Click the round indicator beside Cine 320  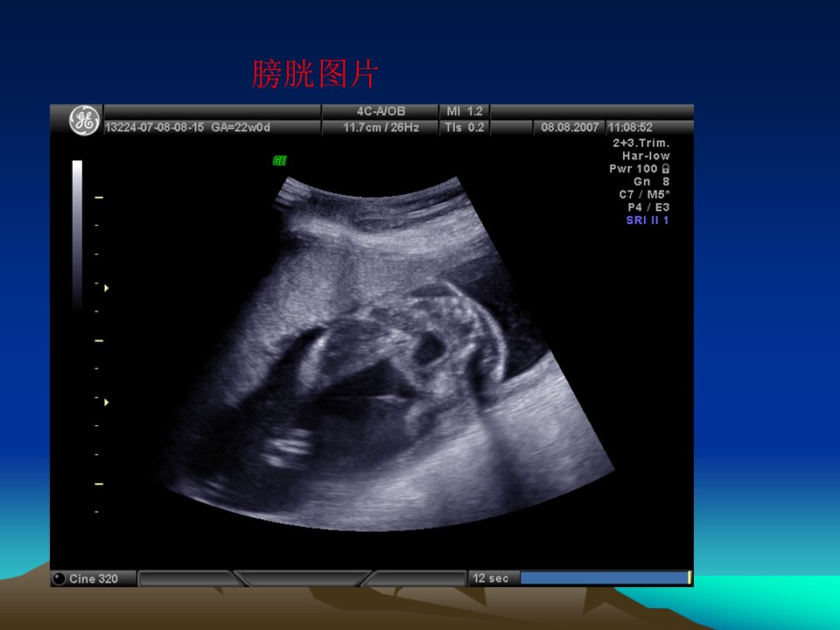(59, 578)
